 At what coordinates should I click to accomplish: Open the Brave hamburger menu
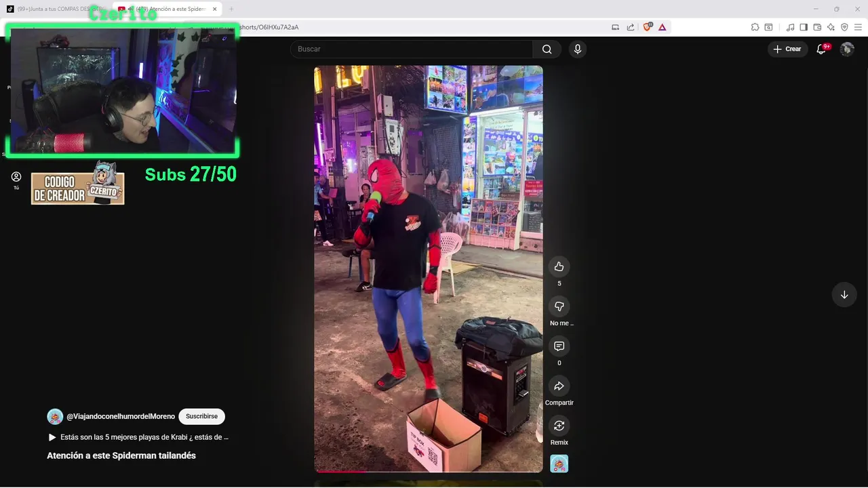(858, 27)
